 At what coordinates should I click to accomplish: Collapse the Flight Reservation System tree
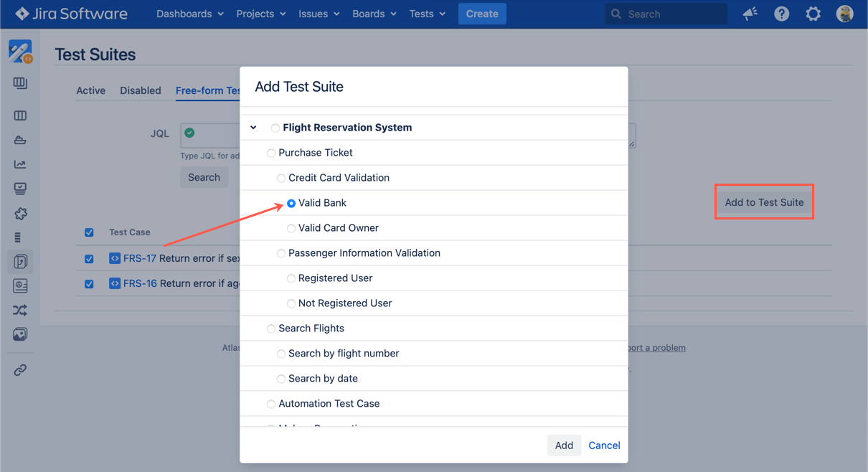coord(253,128)
